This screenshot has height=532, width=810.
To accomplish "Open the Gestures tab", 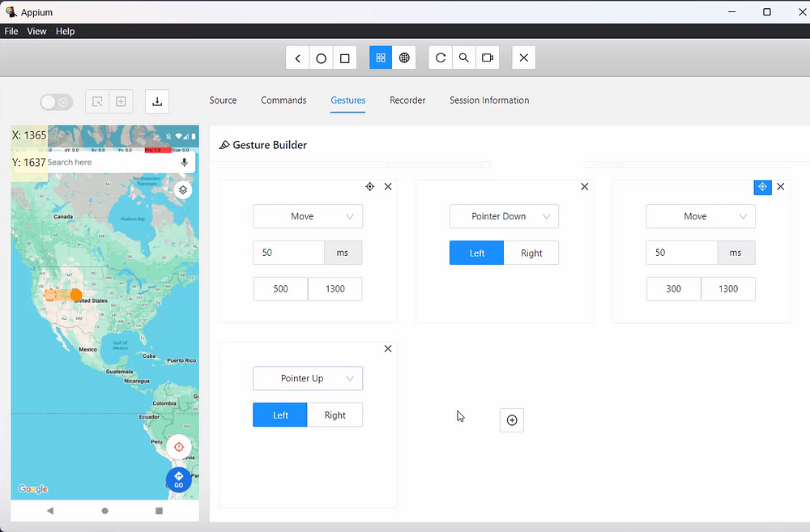I will (348, 100).
